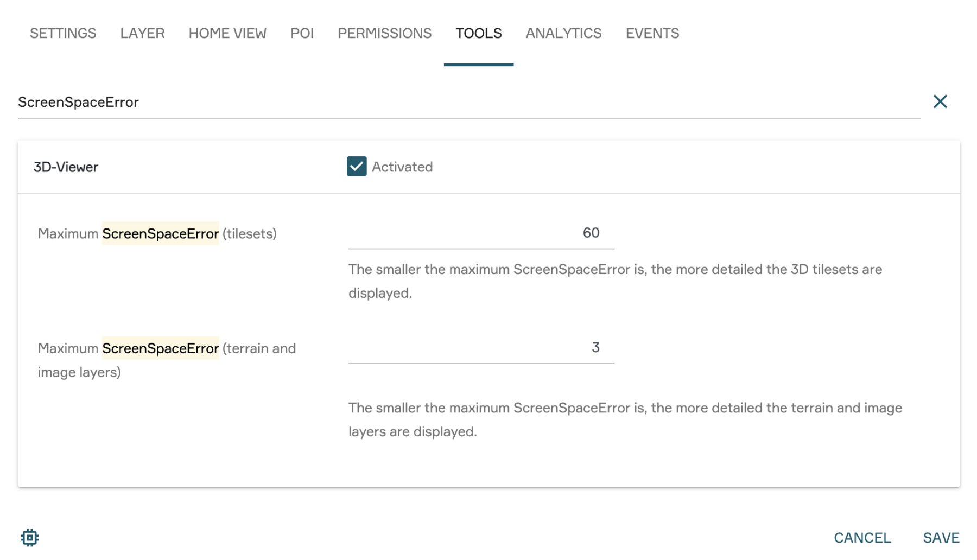977x560 pixels.
Task: Click the tilesets value field showing 60
Action: pyautogui.click(x=481, y=233)
